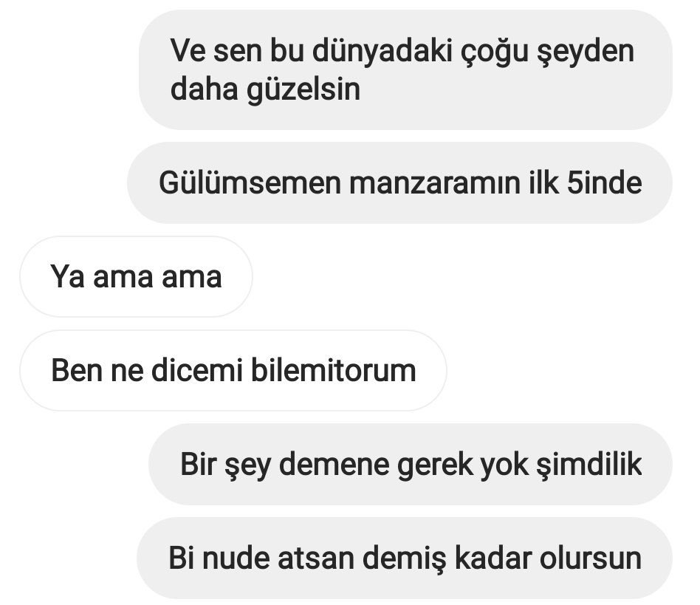Viewport: 700px width, 605px height.
Task: Click the word 'olursun' in the last bubble
Action: (591, 558)
